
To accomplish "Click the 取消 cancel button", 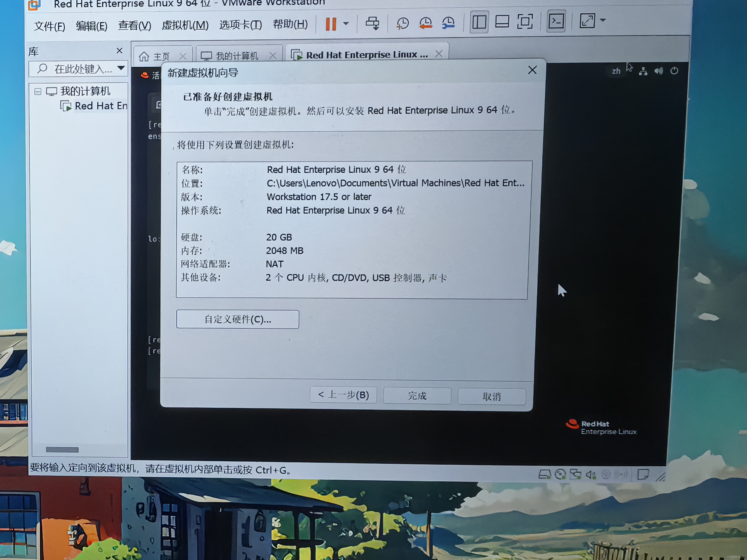I will [491, 396].
